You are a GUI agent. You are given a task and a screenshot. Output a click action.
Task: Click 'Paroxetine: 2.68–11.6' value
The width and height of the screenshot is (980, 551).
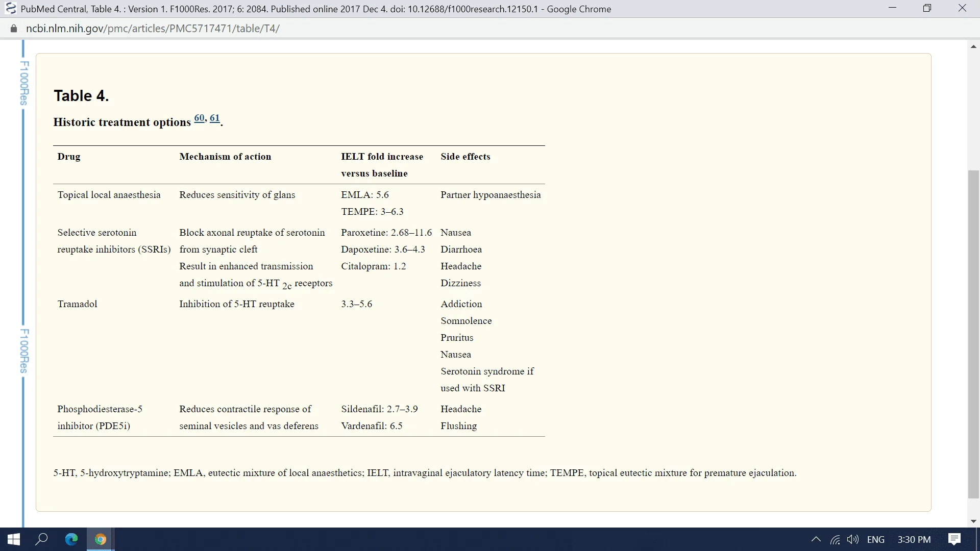(386, 233)
